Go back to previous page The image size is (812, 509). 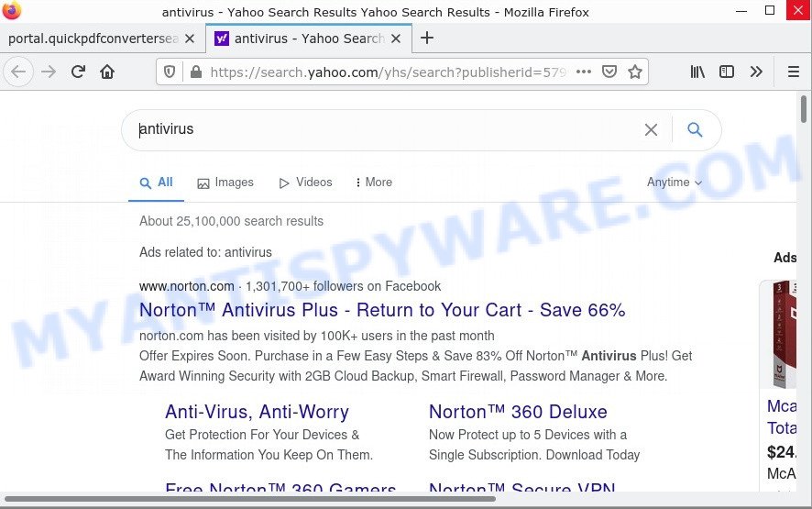pyautogui.click(x=18, y=72)
